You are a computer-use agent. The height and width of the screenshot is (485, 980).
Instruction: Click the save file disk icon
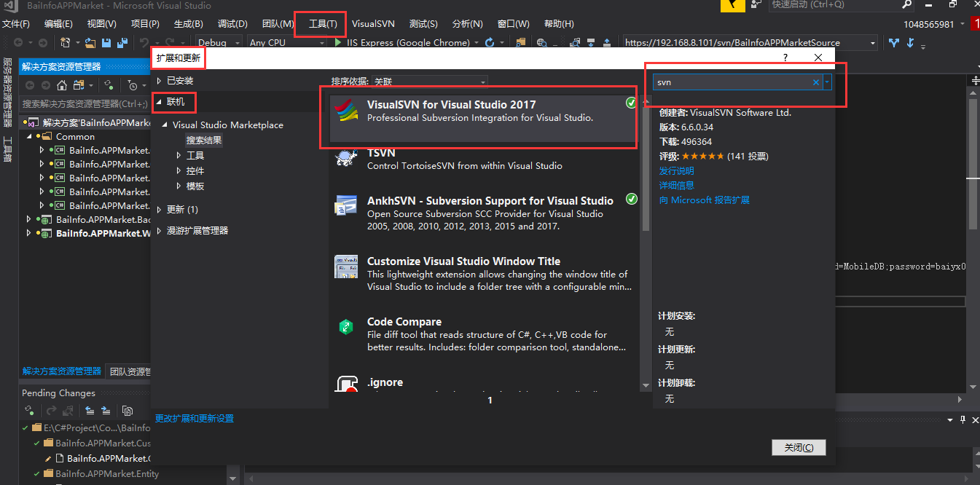pos(106,43)
